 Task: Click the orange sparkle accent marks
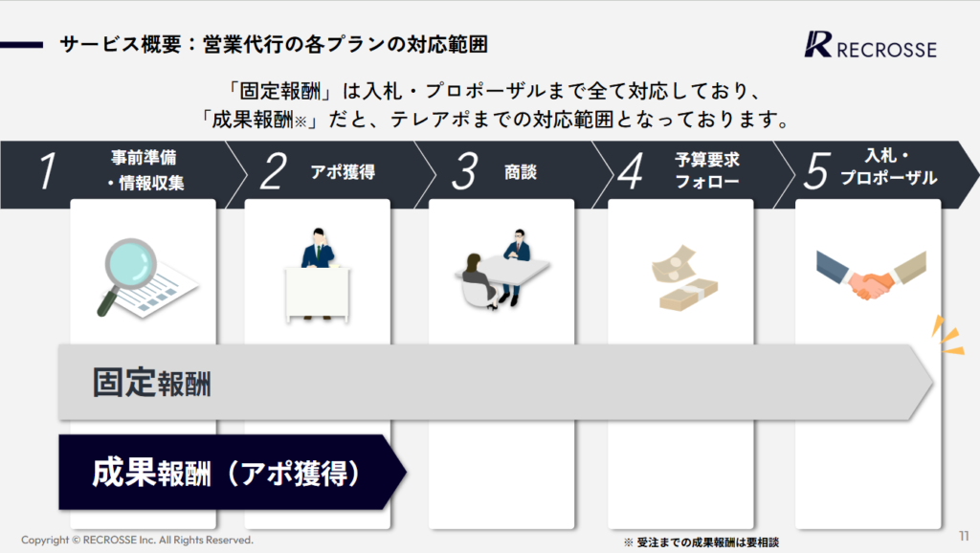pyautogui.click(x=947, y=336)
